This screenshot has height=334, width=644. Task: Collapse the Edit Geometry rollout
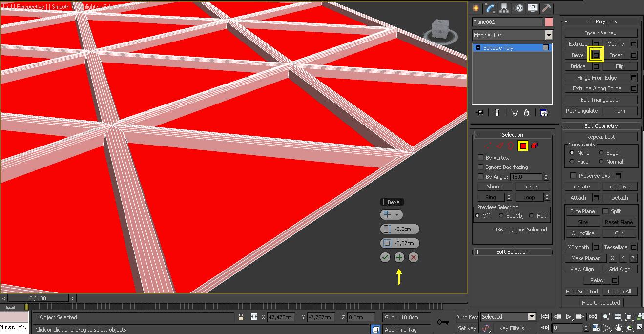pyautogui.click(x=601, y=126)
